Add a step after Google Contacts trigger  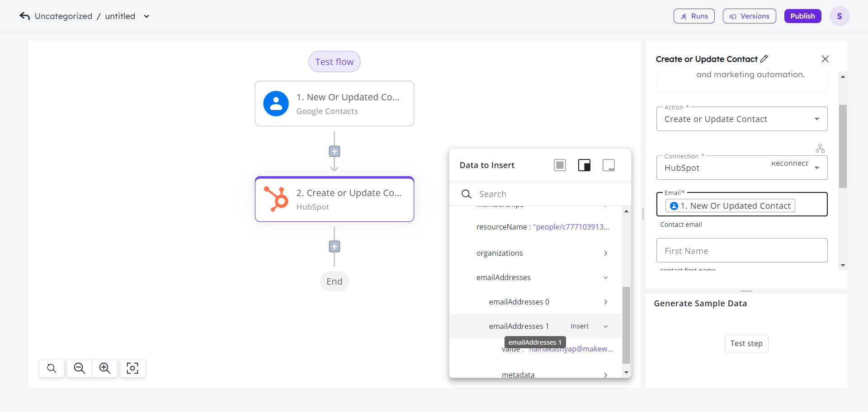335,151
